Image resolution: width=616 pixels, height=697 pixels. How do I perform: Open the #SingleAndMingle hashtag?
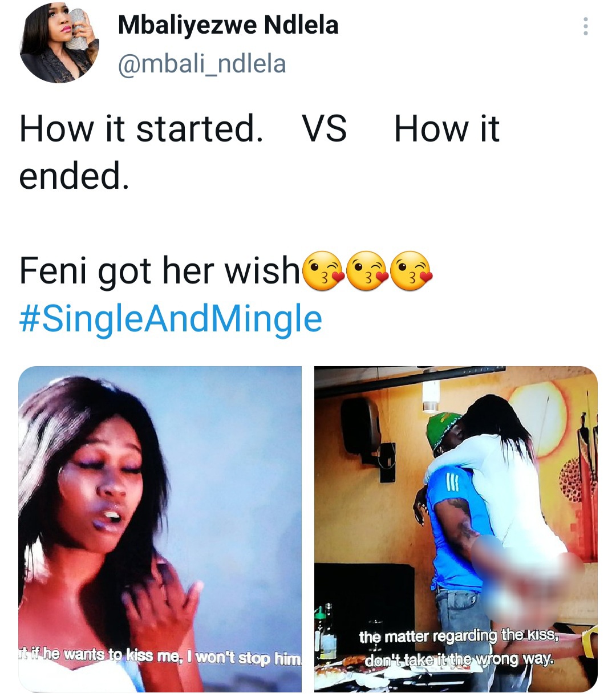point(171,318)
